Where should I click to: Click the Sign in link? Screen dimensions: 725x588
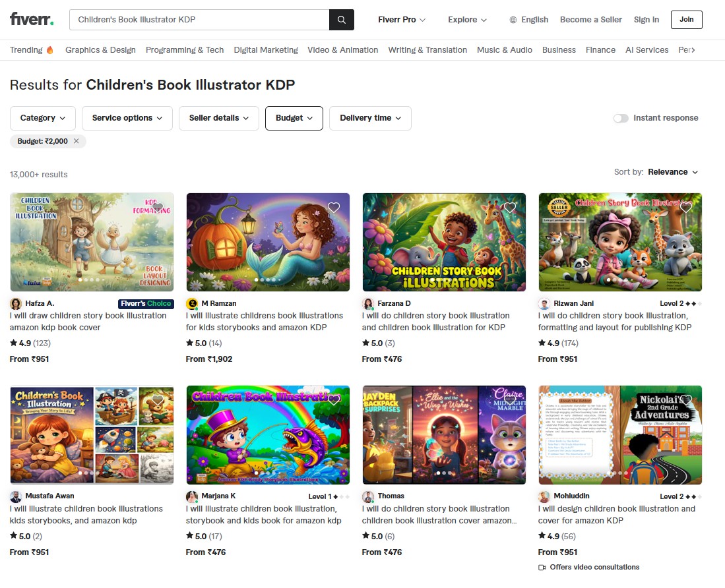646,20
